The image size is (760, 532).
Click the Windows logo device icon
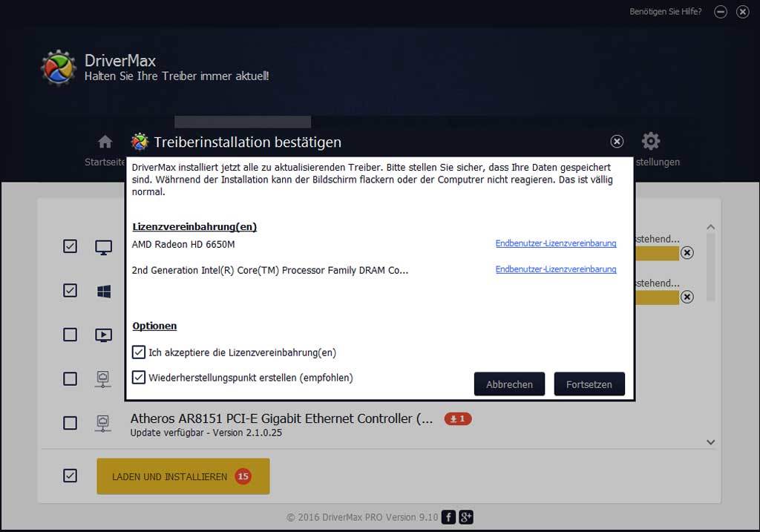(104, 291)
